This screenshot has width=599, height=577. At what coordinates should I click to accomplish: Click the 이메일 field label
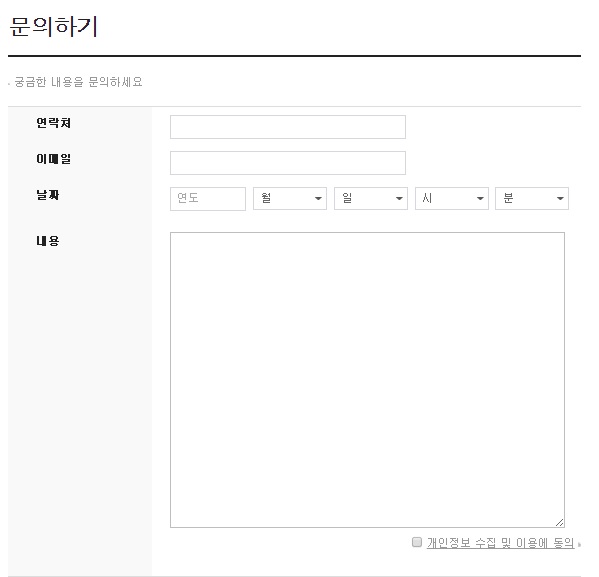[x=53, y=159]
